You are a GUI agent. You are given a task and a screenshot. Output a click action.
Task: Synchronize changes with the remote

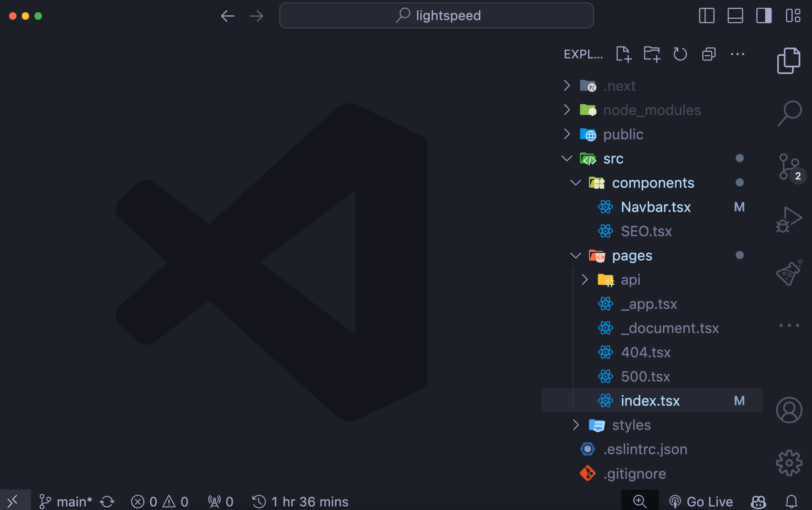click(x=107, y=502)
